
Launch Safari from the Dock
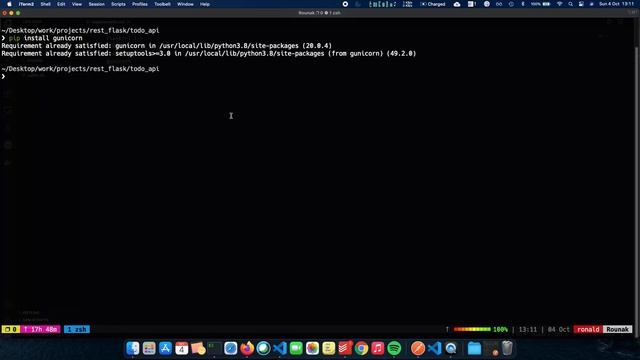point(231,348)
